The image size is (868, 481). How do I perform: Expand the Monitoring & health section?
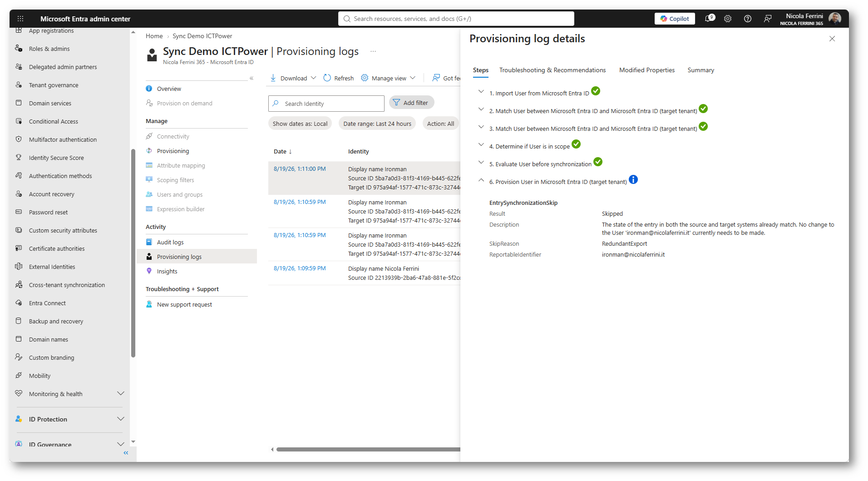pos(120,393)
